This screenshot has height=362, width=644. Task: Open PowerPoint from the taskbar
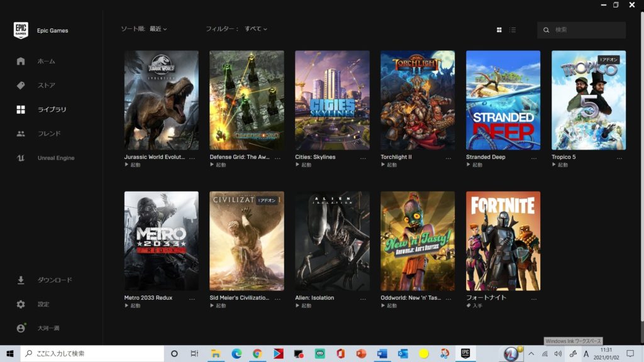[361, 353]
